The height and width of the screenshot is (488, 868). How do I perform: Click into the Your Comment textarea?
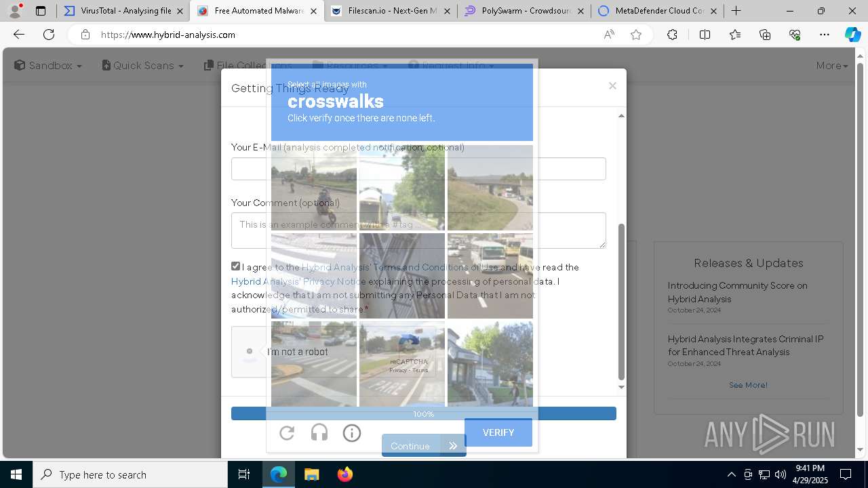(x=418, y=230)
